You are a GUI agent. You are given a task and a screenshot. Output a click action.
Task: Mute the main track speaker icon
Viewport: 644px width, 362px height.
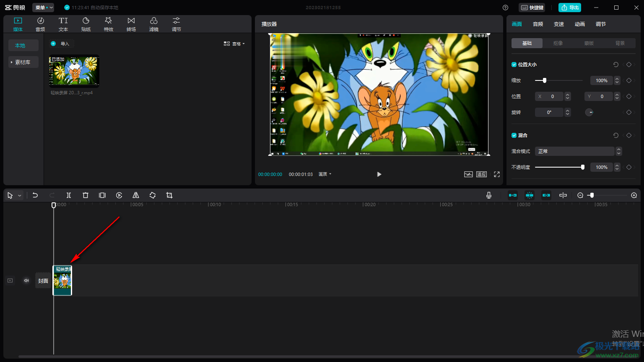pyautogui.click(x=26, y=281)
